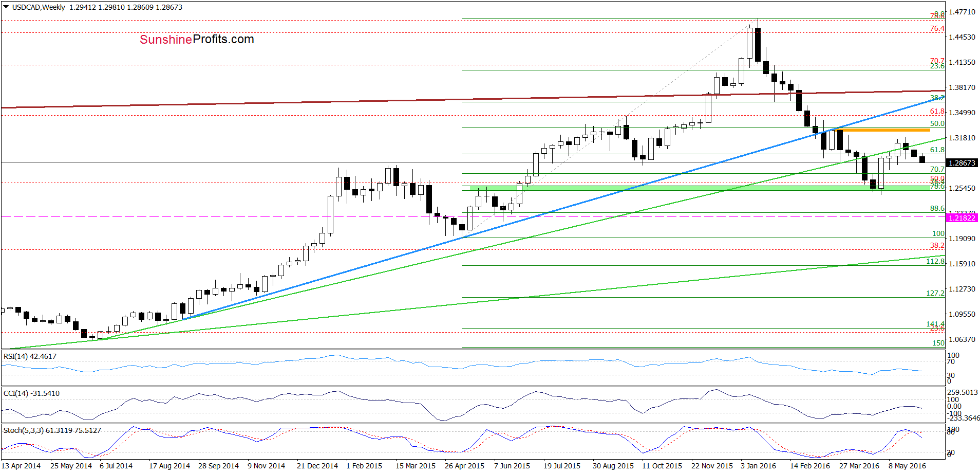Click the 6 Jul 2014 date label
Screen dimensions: 980x473
tap(116, 466)
